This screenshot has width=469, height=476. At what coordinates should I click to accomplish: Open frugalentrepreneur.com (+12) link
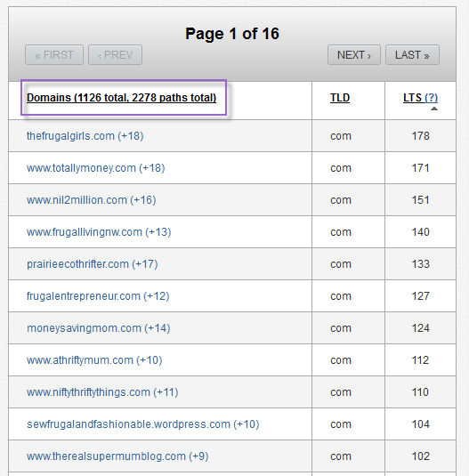[98, 296]
